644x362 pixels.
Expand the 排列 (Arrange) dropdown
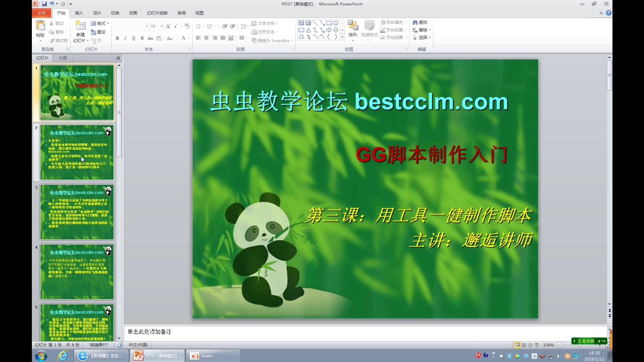point(353,32)
